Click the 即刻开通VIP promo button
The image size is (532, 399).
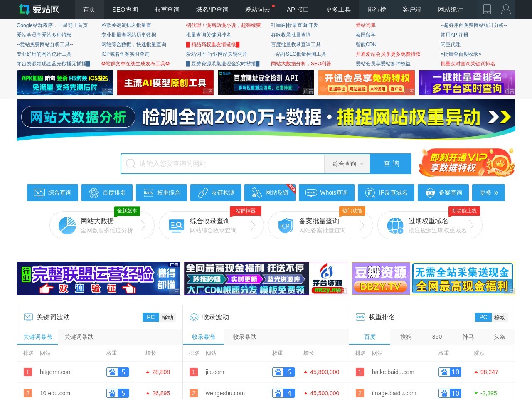pyautogui.click(x=467, y=162)
